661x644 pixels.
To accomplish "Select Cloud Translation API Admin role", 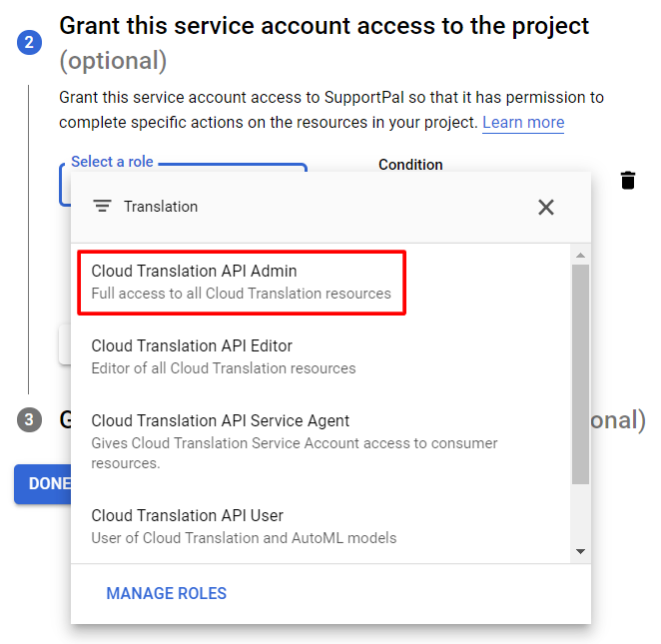I will tap(242, 282).
